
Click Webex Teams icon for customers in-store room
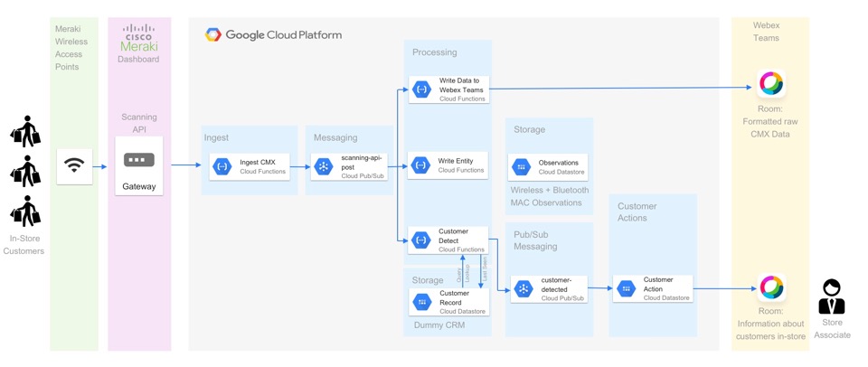point(771,287)
